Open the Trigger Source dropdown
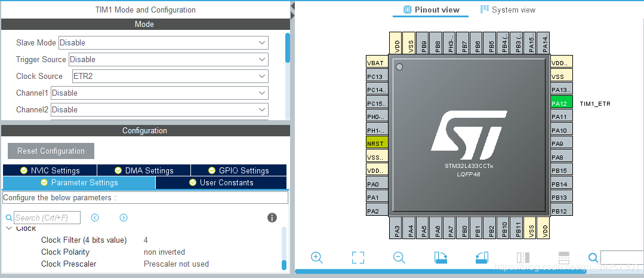Image resolution: width=644 pixels, height=278 pixels. [168, 59]
